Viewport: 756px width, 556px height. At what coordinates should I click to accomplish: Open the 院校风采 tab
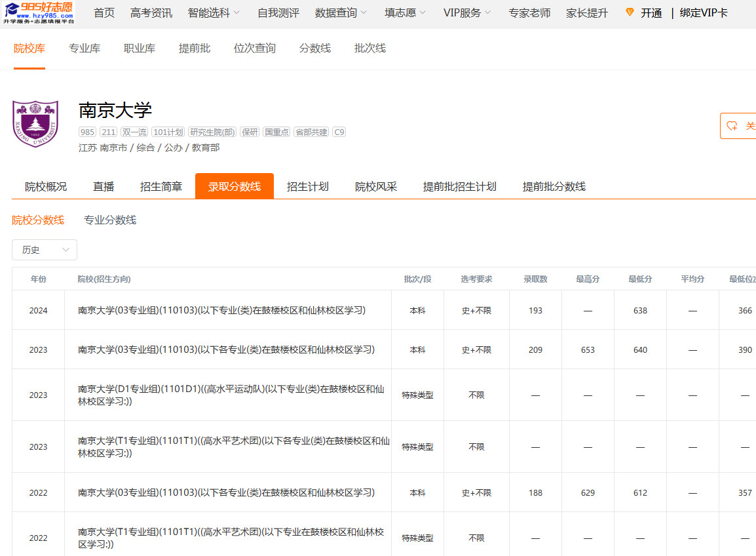tap(376, 186)
